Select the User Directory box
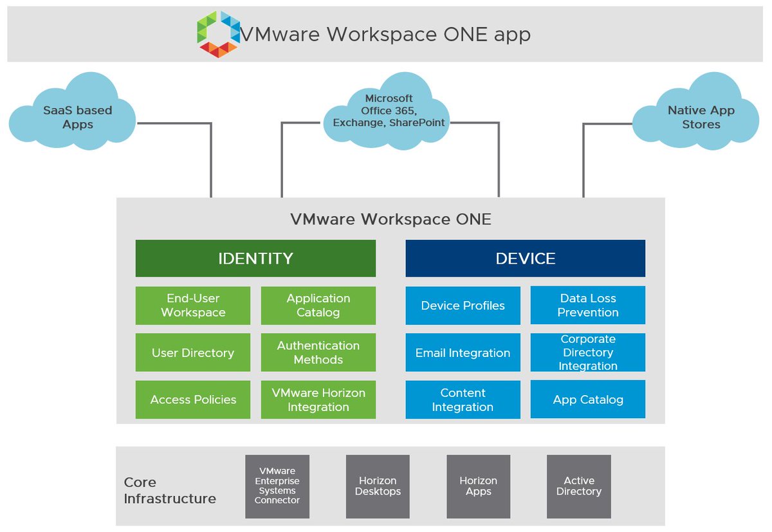Screen dimensions: 772x532 point(193,353)
